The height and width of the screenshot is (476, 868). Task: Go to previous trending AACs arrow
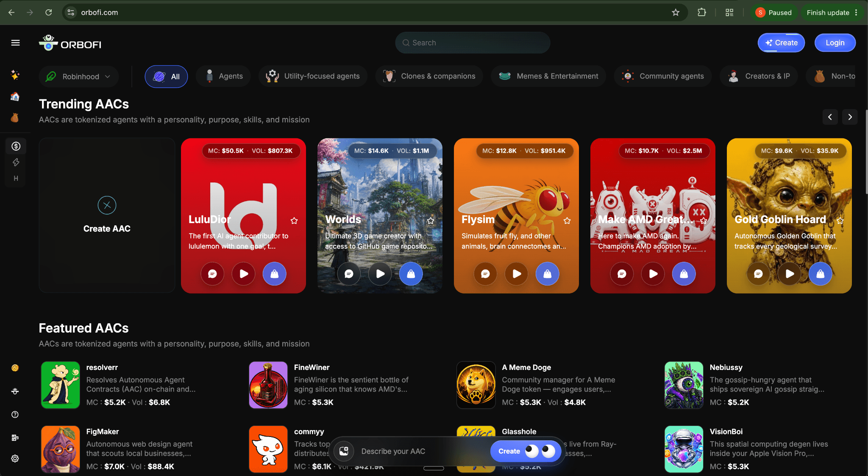click(x=830, y=117)
